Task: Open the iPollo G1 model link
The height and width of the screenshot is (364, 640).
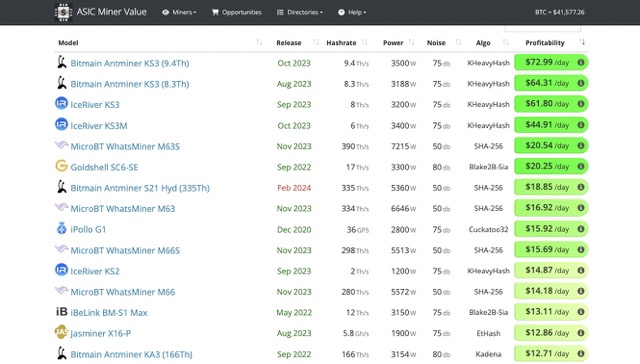Action: 88,230
